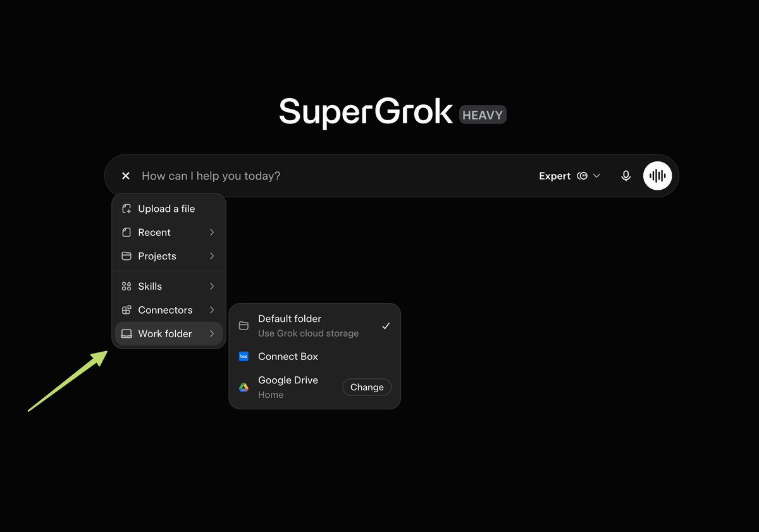The height and width of the screenshot is (532, 759).
Task: Choose Upload a file
Action: (169, 209)
